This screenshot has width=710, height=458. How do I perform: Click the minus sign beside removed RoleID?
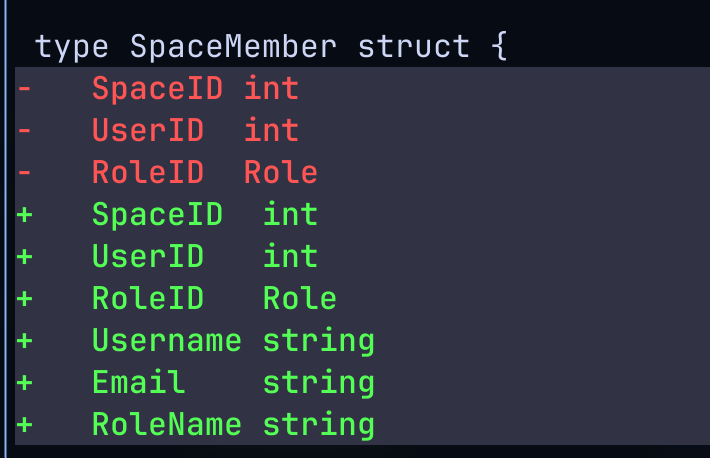coord(24,172)
